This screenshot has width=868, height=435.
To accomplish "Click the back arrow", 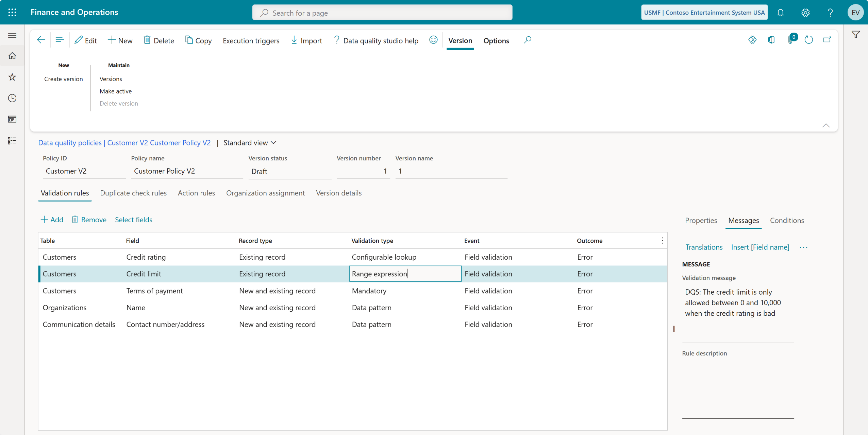I will point(41,40).
